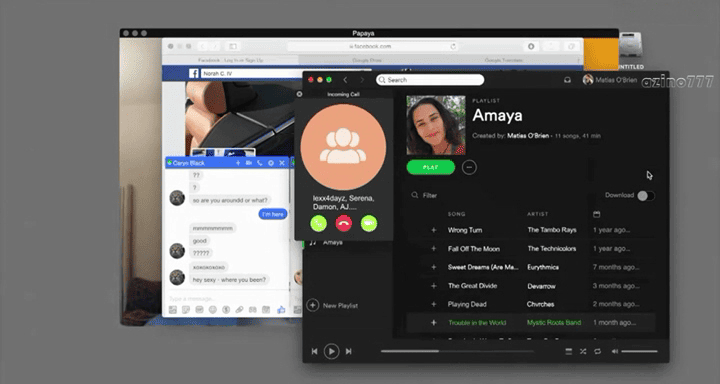The width and height of the screenshot is (720, 384).
Task: Open the more options circle beside PLAY
Action: click(469, 167)
